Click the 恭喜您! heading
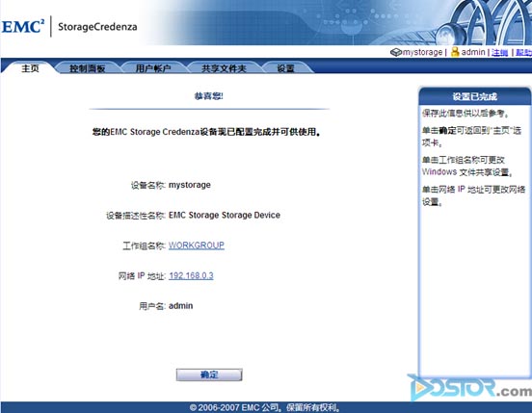Image resolution: width=532 pixels, height=413 pixels. (x=209, y=96)
